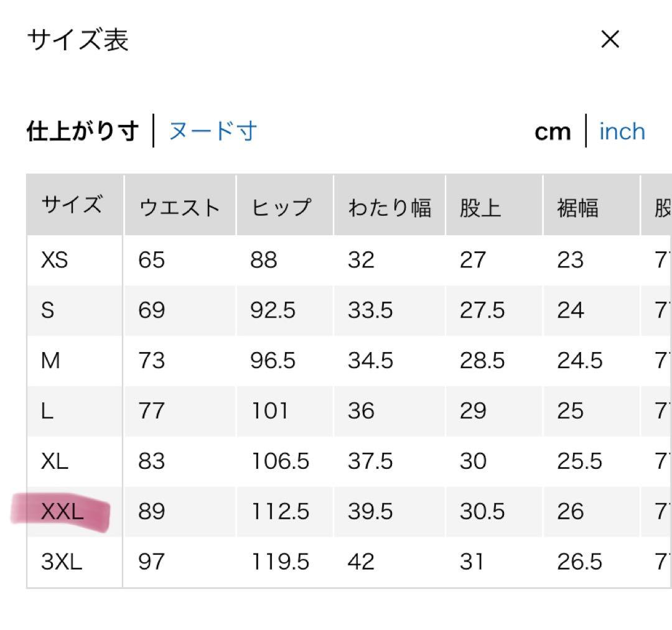Click the ウエスト column header

point(180,207)
